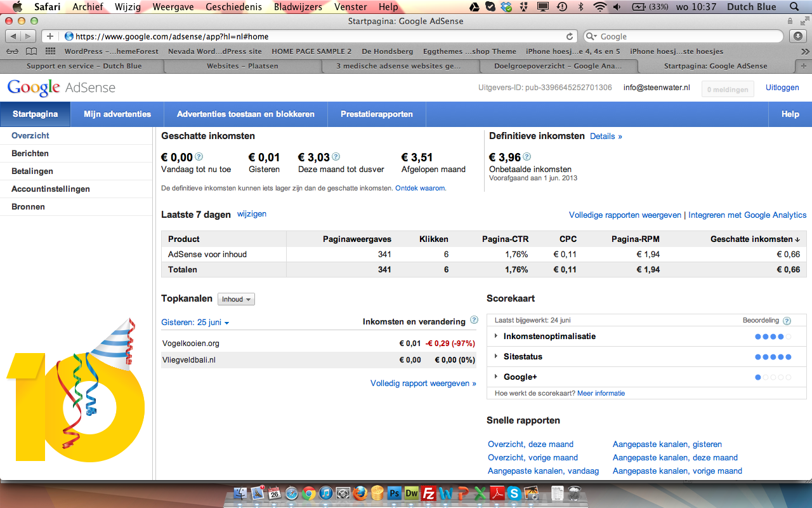Open Overzicht, deze maand quick report
This screenshot has height=508, width=812.
(x=530, y=444)
